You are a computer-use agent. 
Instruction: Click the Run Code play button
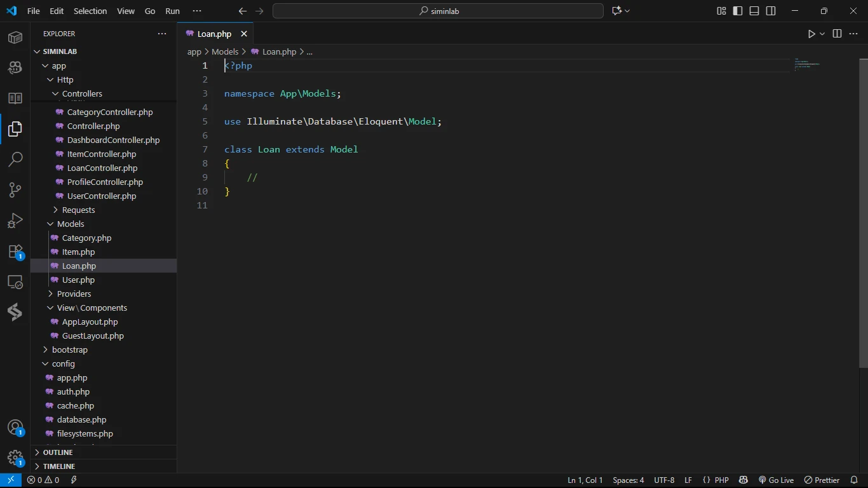click(x=811, y=34)
